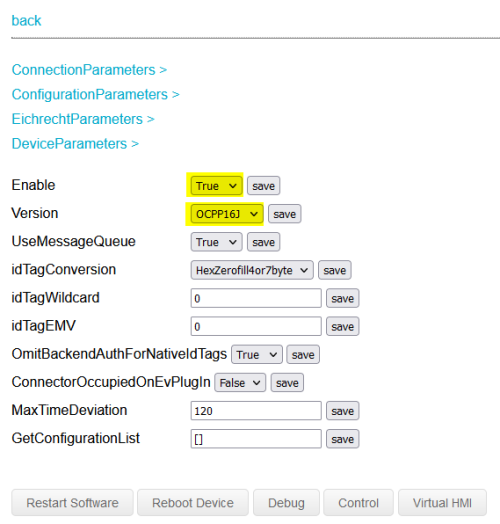500x524 pixels.
Task: Save the Version setting
Action: coord(284,214)
